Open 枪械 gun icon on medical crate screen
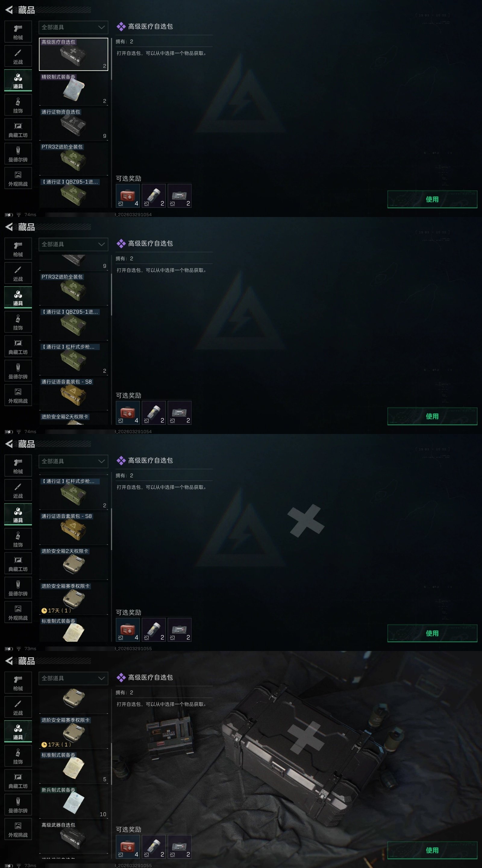Image resolution: width=482 pixels, height=868 pixels. click(18, 682)
